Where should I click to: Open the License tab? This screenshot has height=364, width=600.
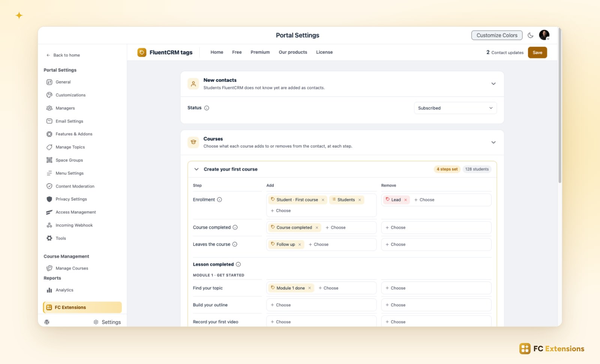[x=324, y=52]
